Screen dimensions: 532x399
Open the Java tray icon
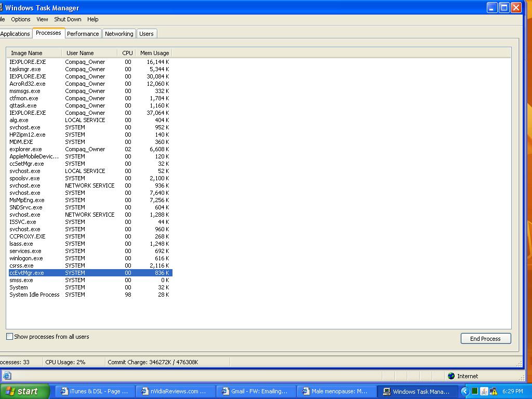click(x=484, y=391)
